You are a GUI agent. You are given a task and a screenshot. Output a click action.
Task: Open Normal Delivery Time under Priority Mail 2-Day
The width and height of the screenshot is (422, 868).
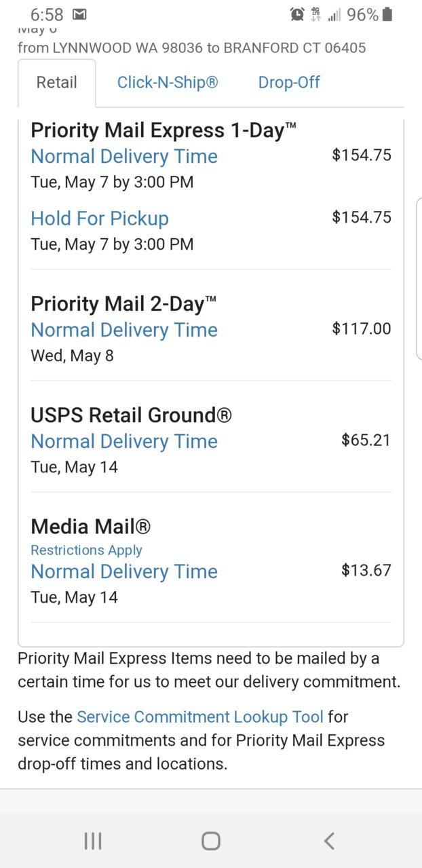(124, 330)
